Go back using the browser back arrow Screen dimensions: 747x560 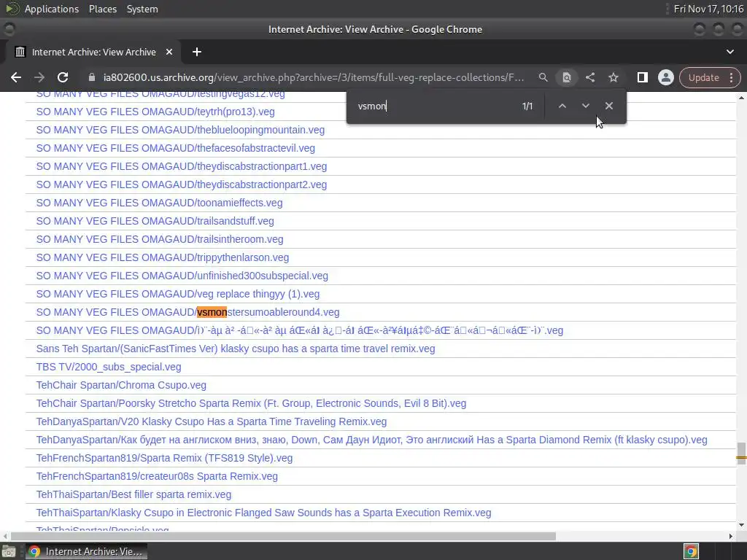click(16, 77)
